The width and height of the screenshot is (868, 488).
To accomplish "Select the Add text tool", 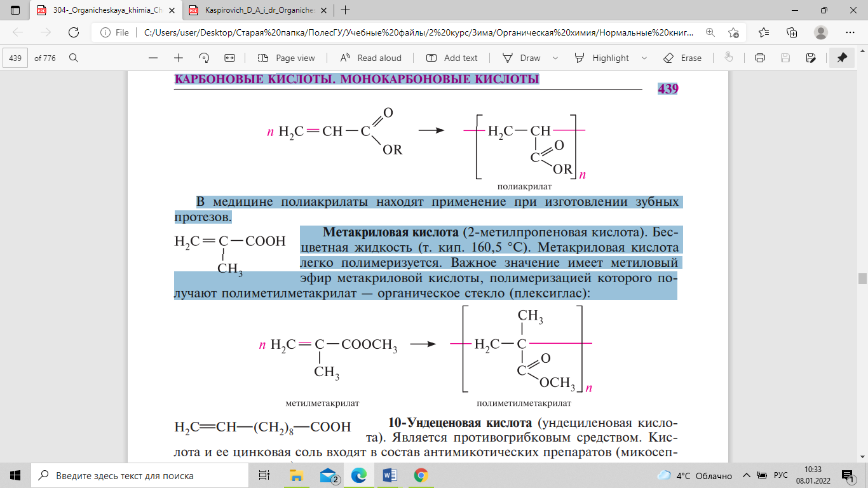I will pos(452,58).
